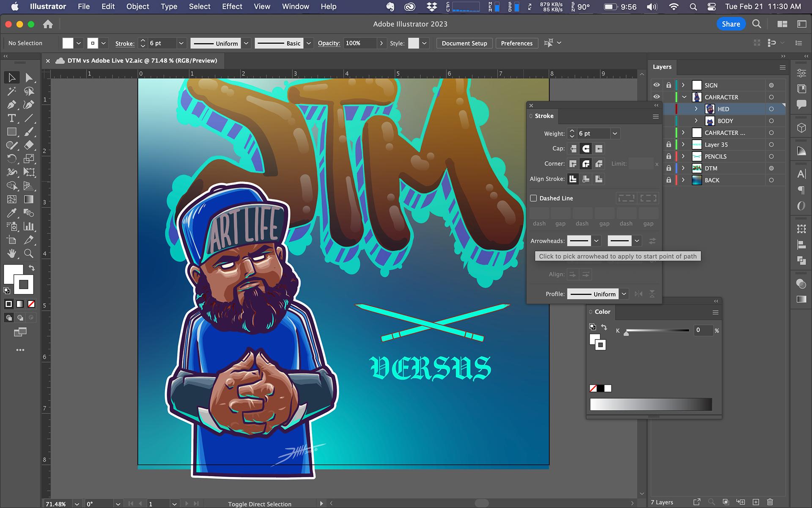Expand the HED sublayer
812x508 pixels.
coord(696,109)
